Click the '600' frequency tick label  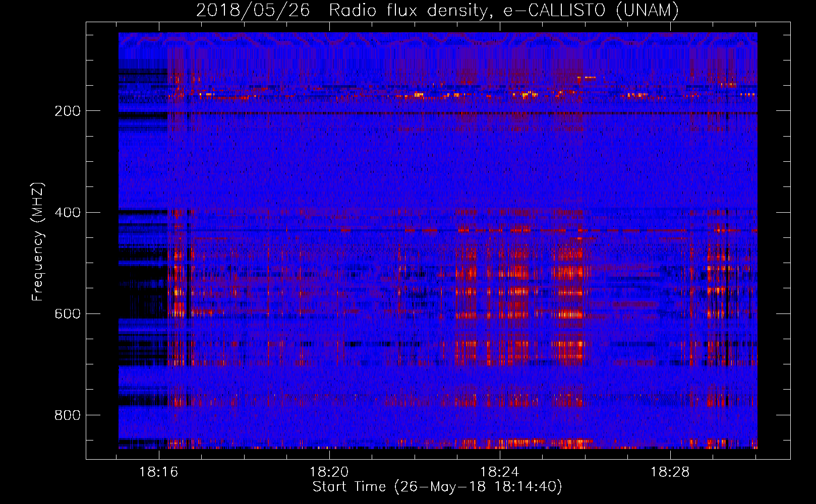click(x=67, y=313)
